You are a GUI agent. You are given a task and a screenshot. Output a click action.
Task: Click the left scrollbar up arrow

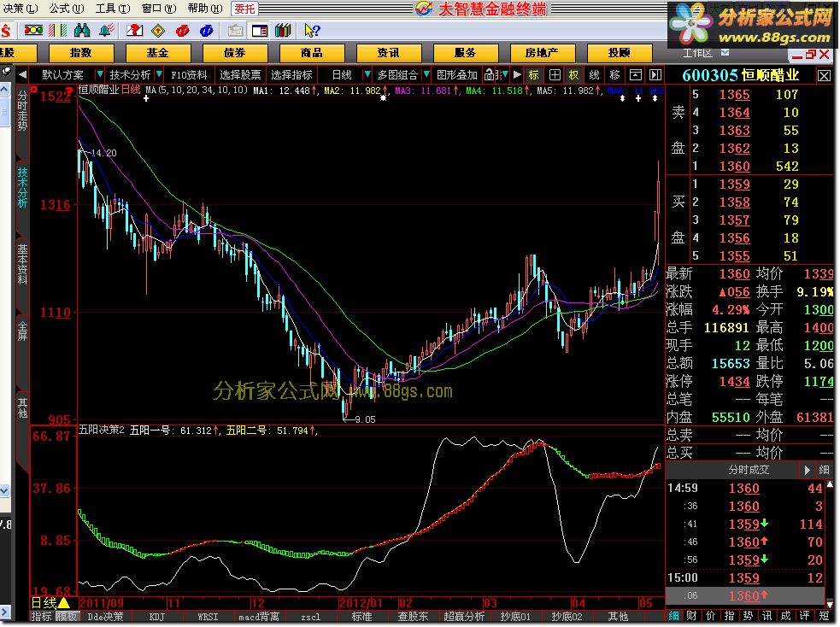click(x=5, y=89)
